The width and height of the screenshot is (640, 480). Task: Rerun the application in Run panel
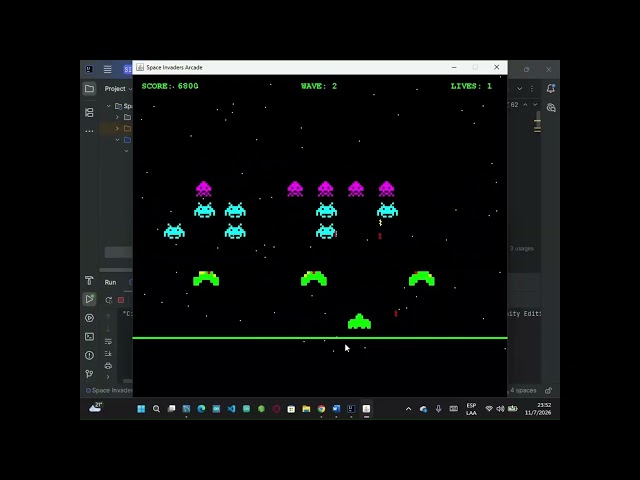pos(108,300)
